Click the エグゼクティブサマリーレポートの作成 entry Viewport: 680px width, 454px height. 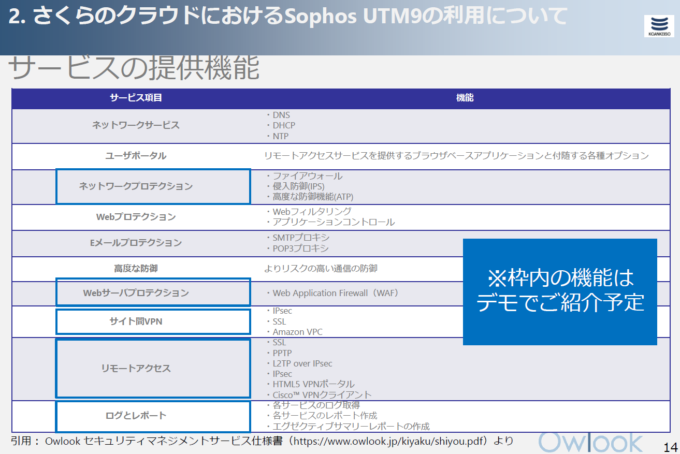(351, 426)
